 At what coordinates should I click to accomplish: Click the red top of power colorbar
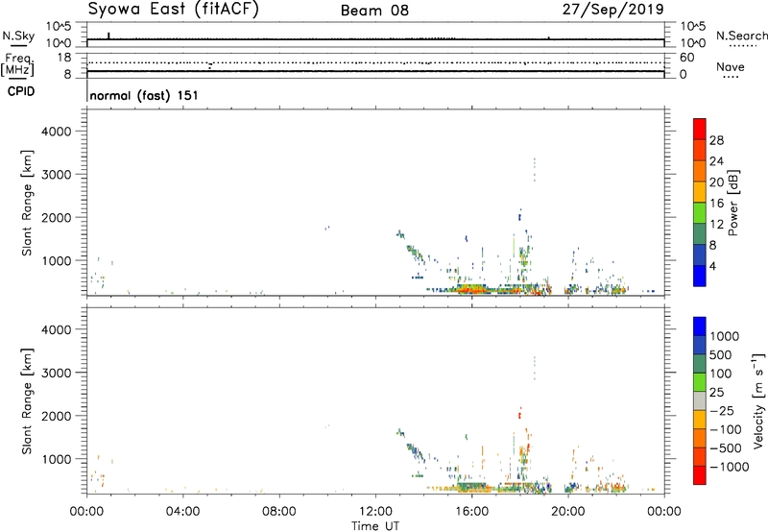pos(700,129)
